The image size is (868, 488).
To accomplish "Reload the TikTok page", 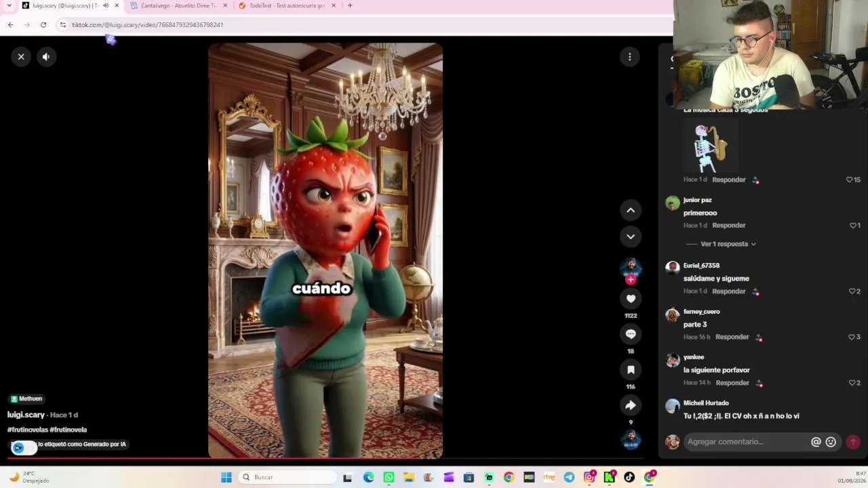I will pyautogui.click(x=43, y=25).
